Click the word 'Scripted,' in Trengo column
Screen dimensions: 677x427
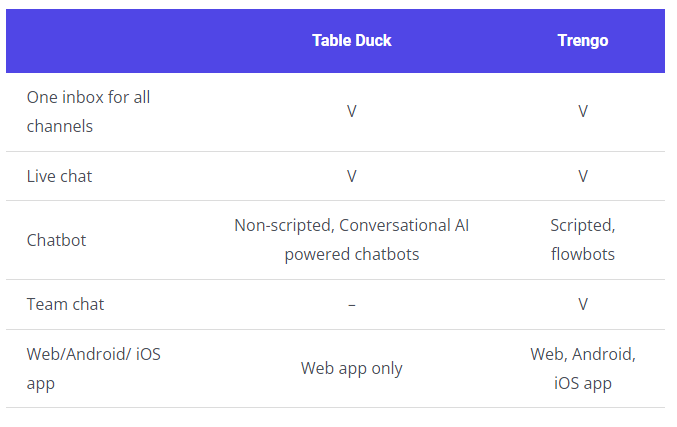tap(582, 226)
